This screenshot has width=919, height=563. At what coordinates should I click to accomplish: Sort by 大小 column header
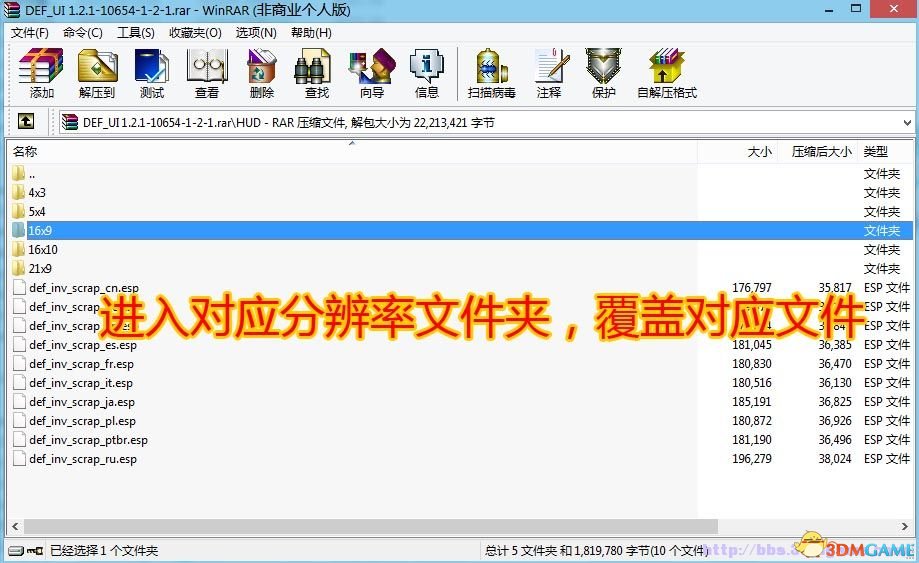pos(737,152)
